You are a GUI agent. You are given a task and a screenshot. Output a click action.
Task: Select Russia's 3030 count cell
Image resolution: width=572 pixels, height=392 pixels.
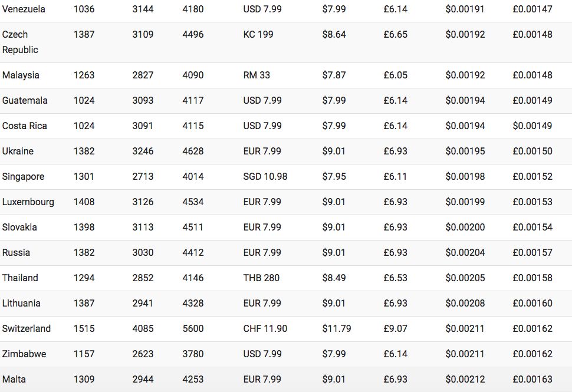(143, 253)
